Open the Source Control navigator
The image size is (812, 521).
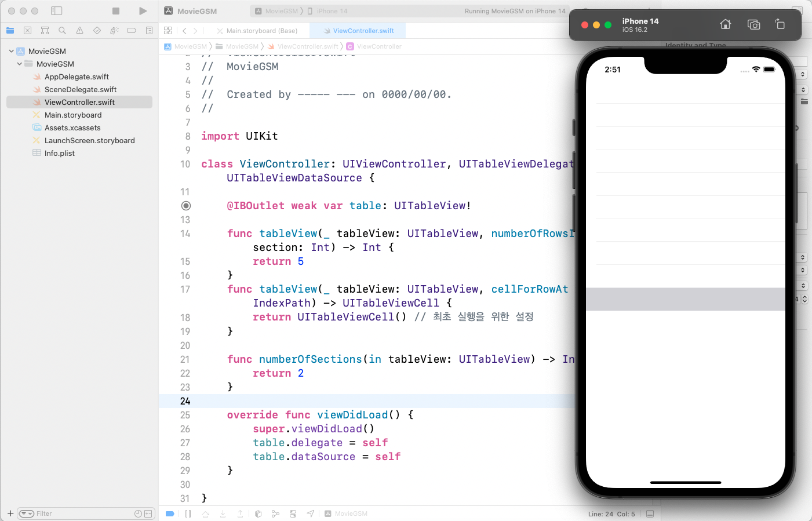click(28, 30)
